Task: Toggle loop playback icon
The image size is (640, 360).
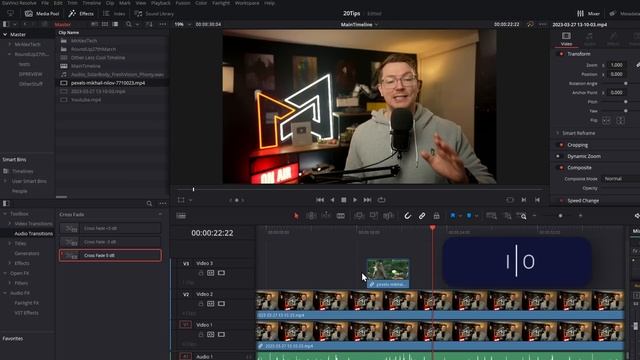Action: click(x=382, y=200)
